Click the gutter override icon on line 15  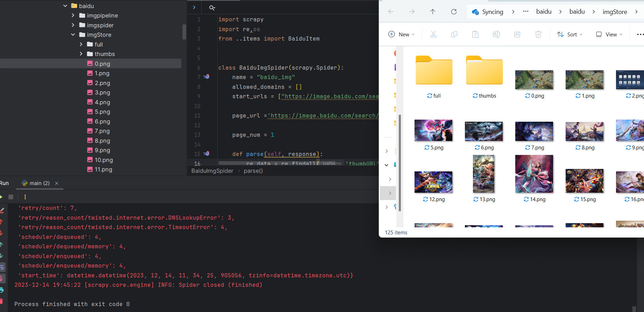click(206, 154)
